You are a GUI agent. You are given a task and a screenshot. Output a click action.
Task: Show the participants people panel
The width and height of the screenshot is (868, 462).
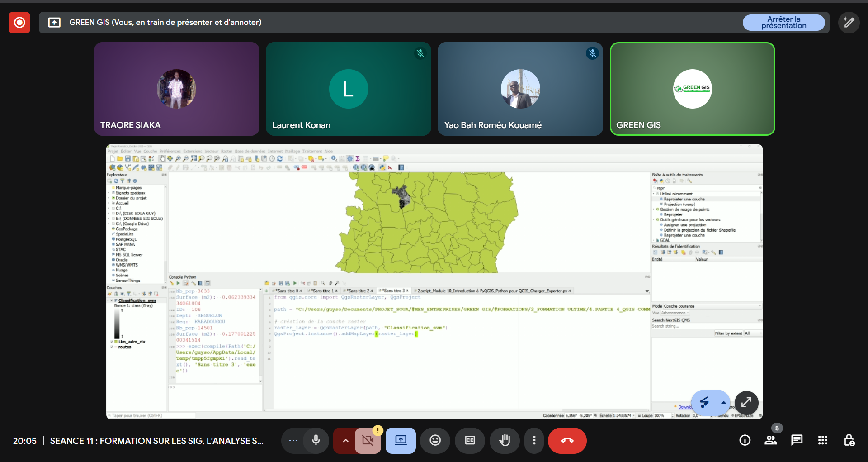tap(770, 440)
